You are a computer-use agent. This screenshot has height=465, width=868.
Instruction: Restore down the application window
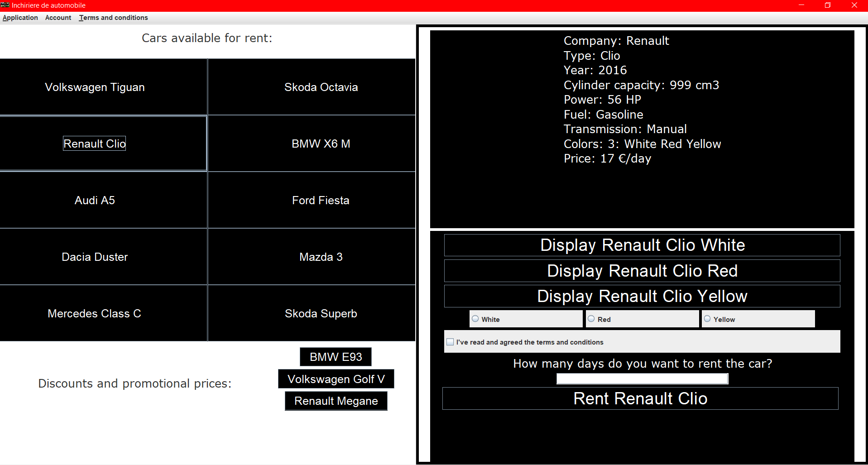pos(828,5)
